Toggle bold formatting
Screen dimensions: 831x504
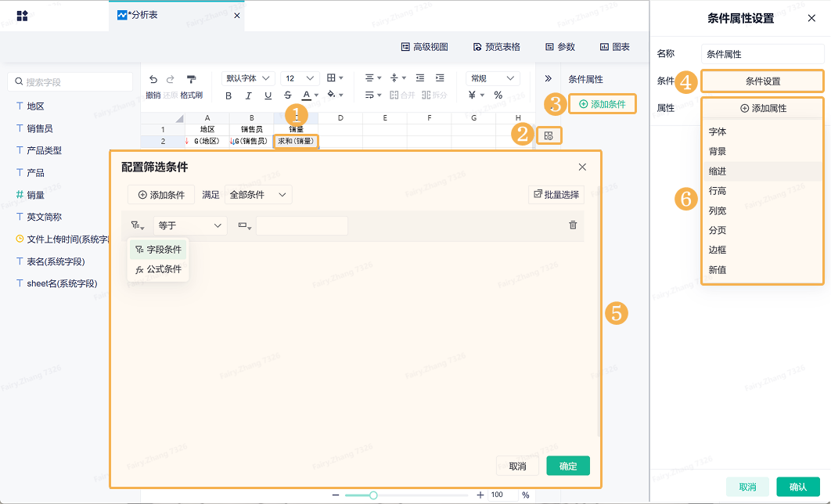[228, 95]
